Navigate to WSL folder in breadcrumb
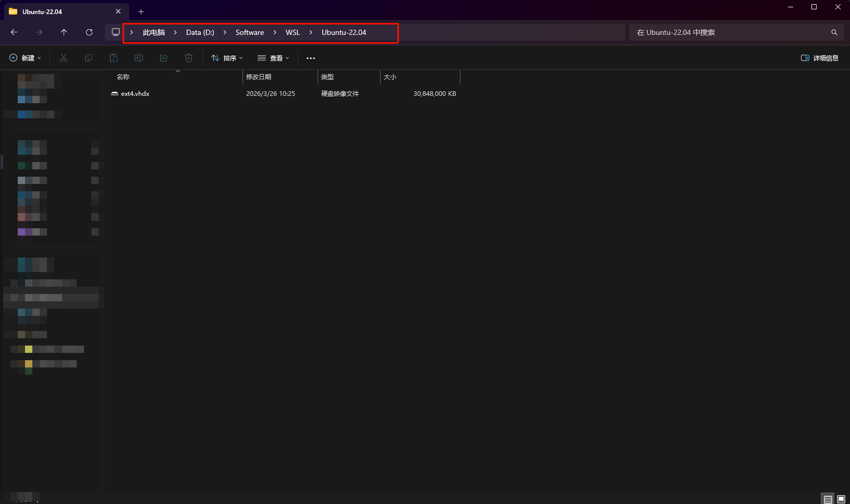 [293, 32]
